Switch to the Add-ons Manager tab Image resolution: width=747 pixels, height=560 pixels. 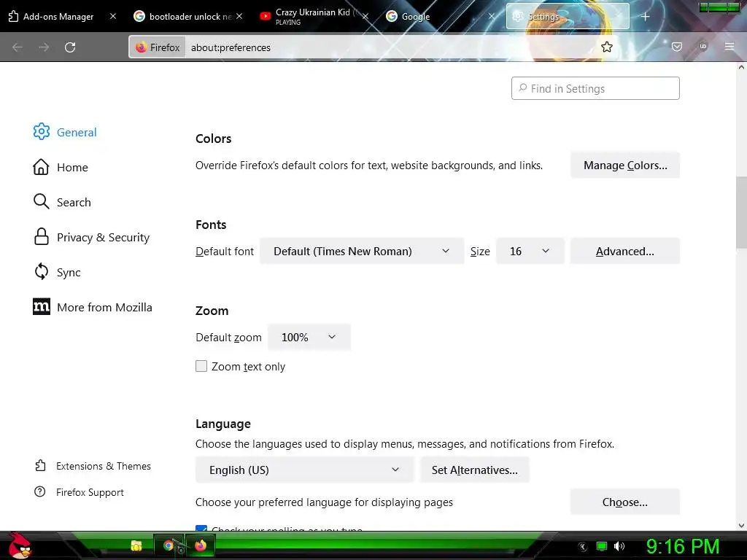[58, 17]
